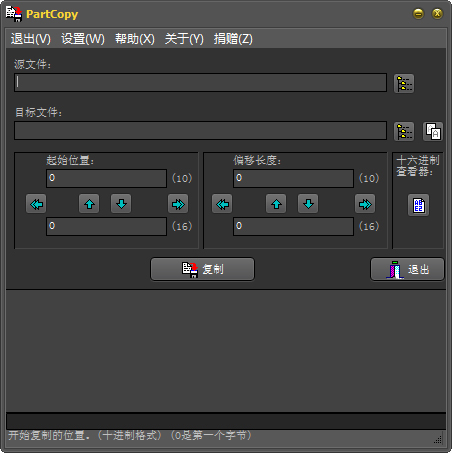Image resolution: width=452 pixels, height=453 pixels.
Task: Click the PartCopy title bar app icon
Action: pos(14,14)
